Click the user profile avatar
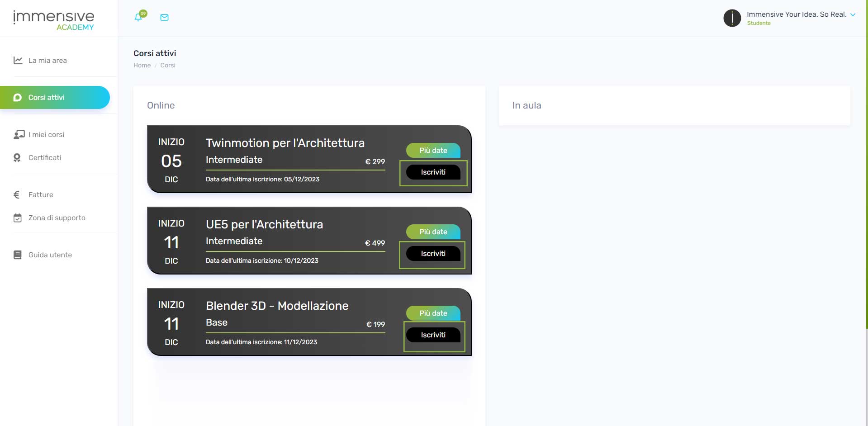 (732, 18)
